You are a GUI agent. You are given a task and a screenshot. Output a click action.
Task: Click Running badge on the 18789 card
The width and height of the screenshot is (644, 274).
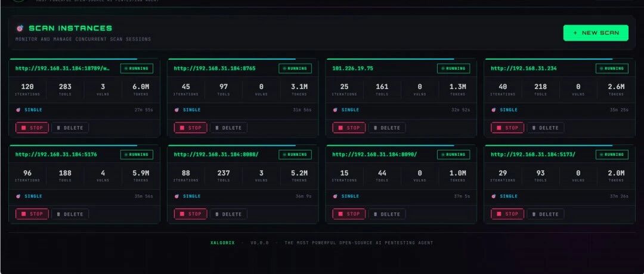point(137,68)
